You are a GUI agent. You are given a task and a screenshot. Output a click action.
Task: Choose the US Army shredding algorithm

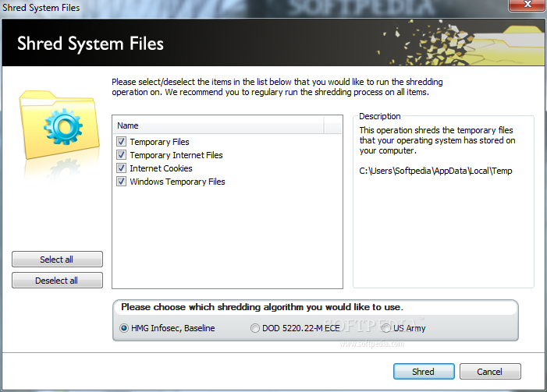(385, 328)
